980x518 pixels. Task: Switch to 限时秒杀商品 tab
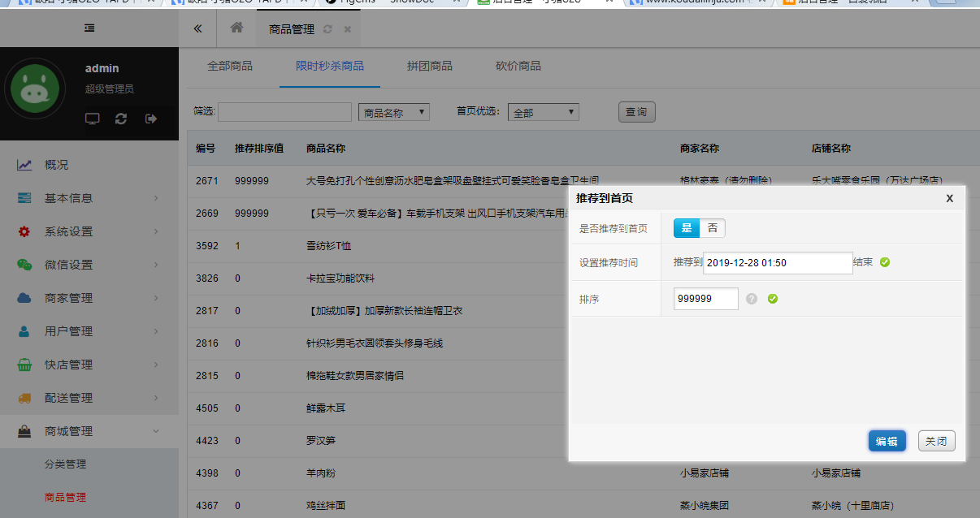point(330,66)
